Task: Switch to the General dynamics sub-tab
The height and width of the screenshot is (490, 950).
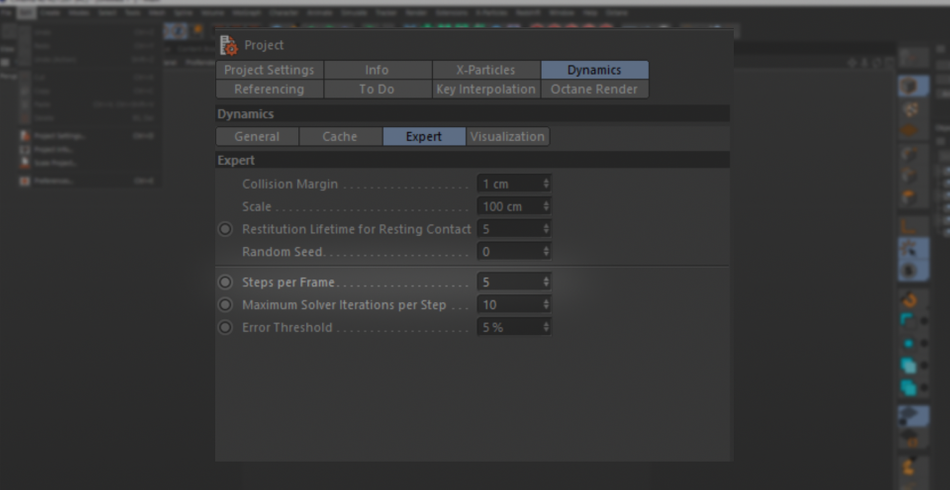Action: tap(257, 137)
